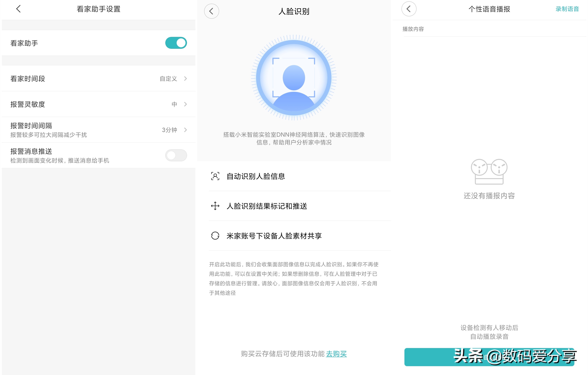Tap the 还没有播报内容 empty state area
This screenshot has width=588, height=375.
pos(489,196)
